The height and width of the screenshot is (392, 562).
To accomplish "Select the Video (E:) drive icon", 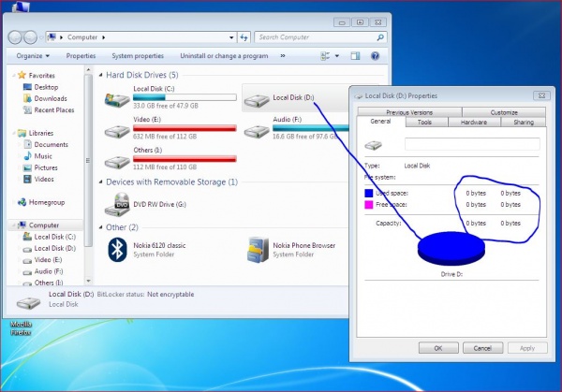I will point(117,131).
